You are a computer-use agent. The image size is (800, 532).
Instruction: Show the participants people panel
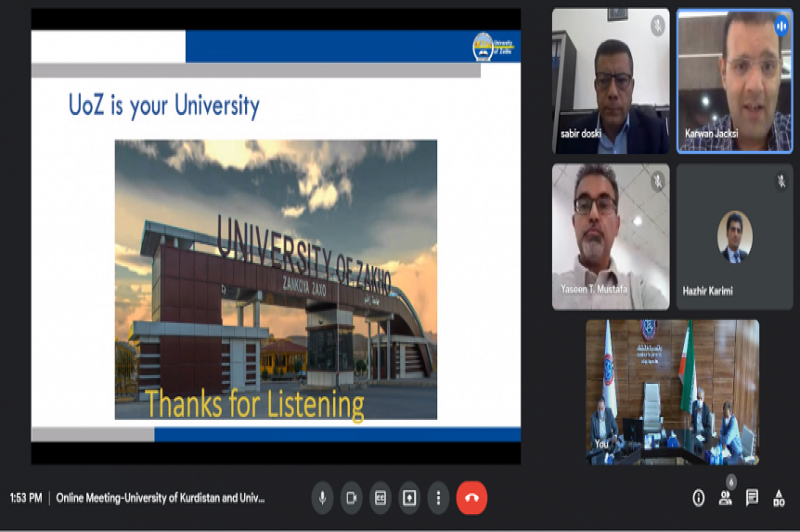[x=726, y=497]
